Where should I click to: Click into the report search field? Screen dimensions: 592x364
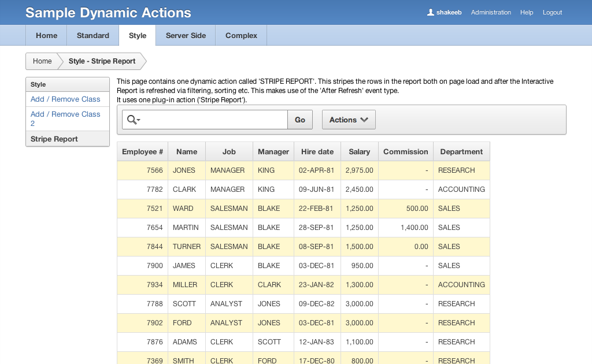(x=214, y=120)
